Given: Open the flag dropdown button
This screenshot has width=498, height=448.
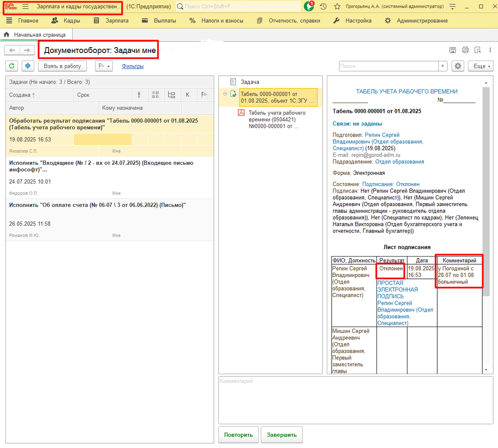Looking at the screenshot, I should pyautogui.click(x=104, y=66).
